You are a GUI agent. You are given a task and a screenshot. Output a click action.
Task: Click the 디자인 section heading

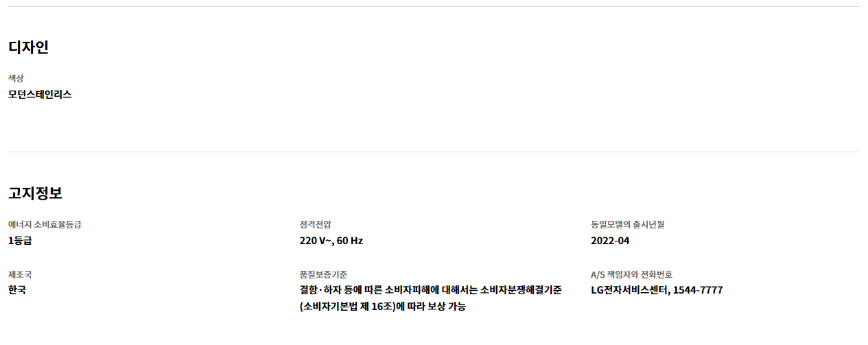[28, 47]
